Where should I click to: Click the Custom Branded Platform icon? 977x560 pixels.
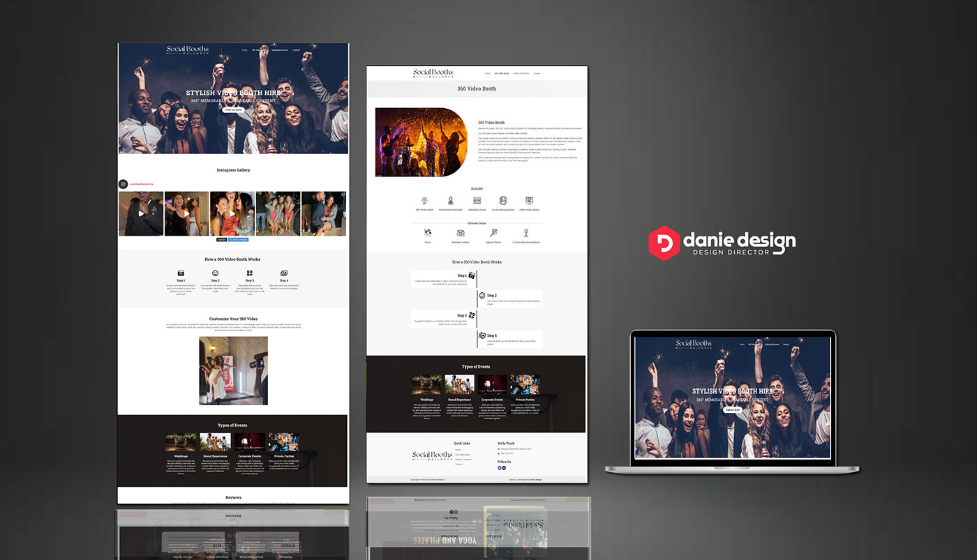point(527,233)
